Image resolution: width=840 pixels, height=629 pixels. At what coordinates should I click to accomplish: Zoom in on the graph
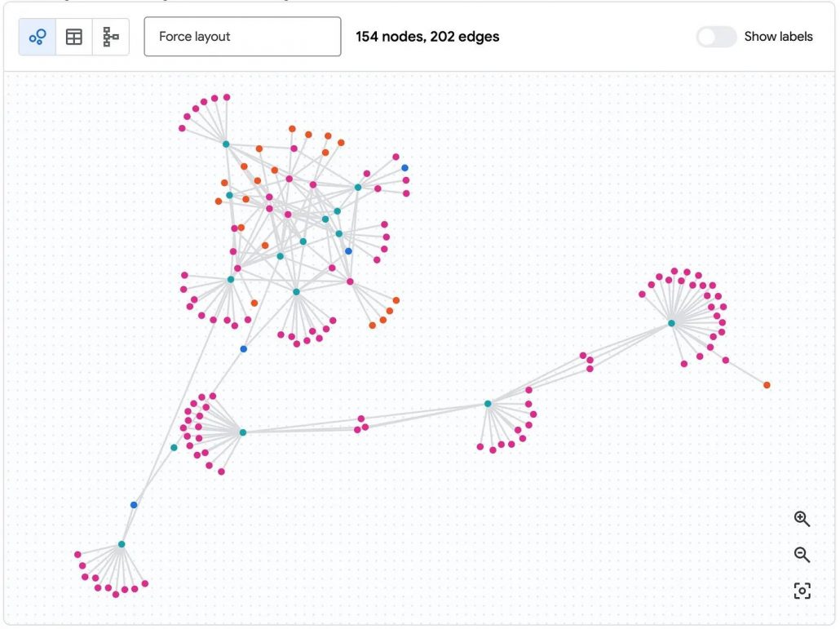[802, 519]
